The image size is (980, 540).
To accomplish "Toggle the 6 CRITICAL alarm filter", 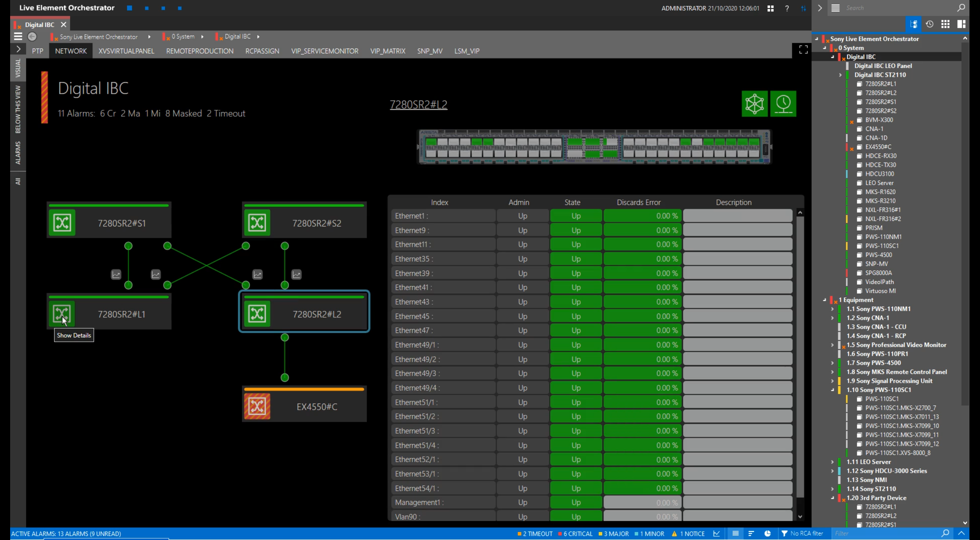I will (x=575, y=534).
